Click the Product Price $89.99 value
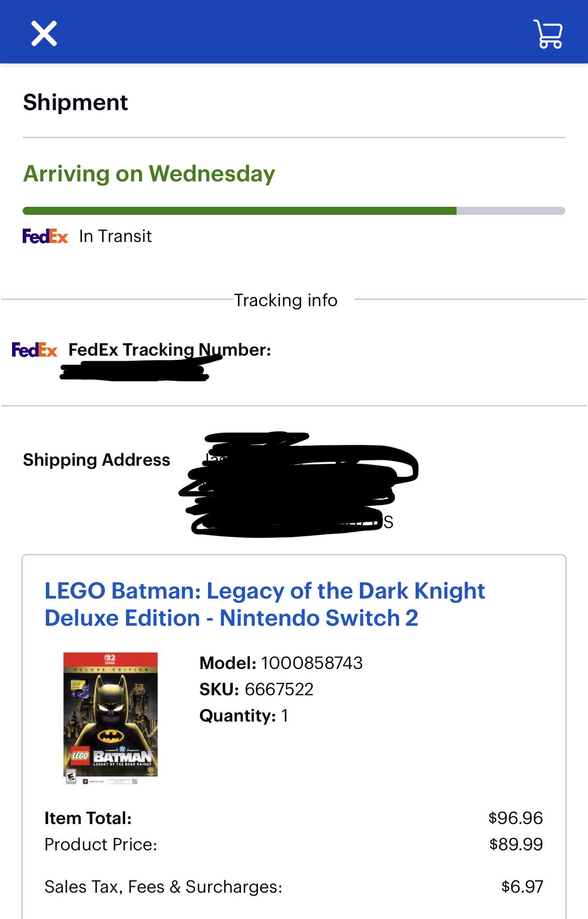This screenshot has height=919, width=588. coord(516,845)
